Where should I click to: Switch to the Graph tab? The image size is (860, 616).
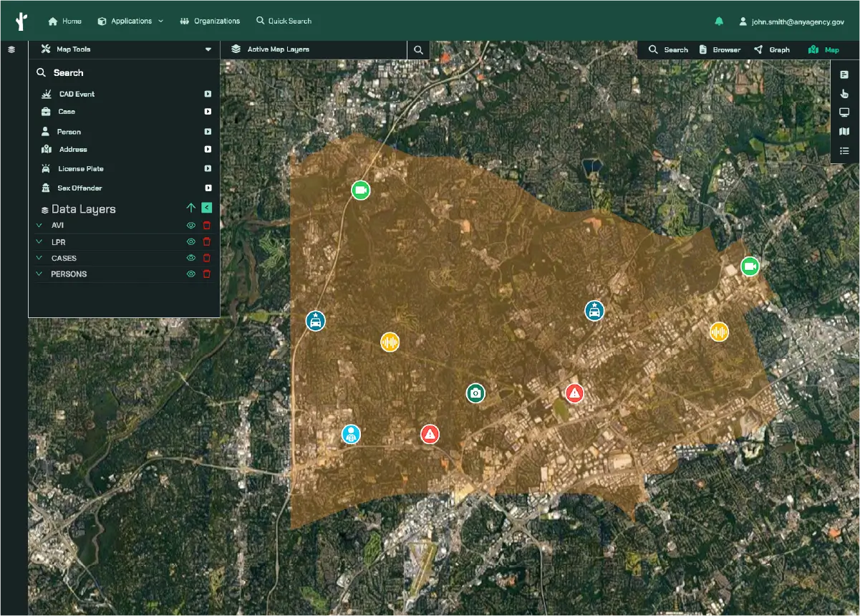[x=773, y=49]
